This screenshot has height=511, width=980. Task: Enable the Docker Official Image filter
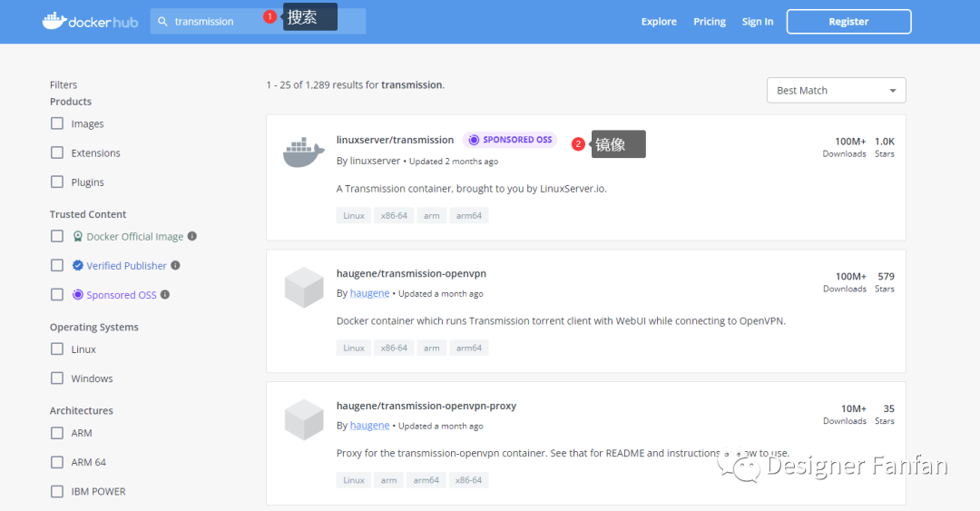(x=57, y=236)
